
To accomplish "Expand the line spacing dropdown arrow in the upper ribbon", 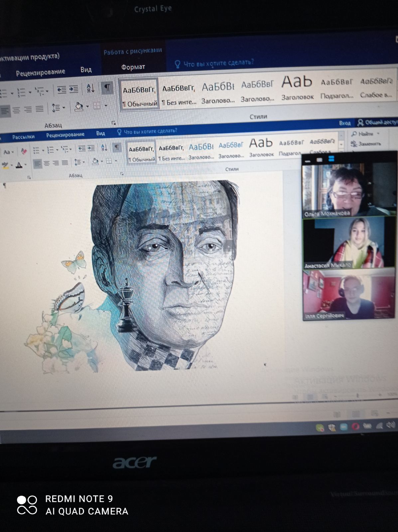I will 64,108.
